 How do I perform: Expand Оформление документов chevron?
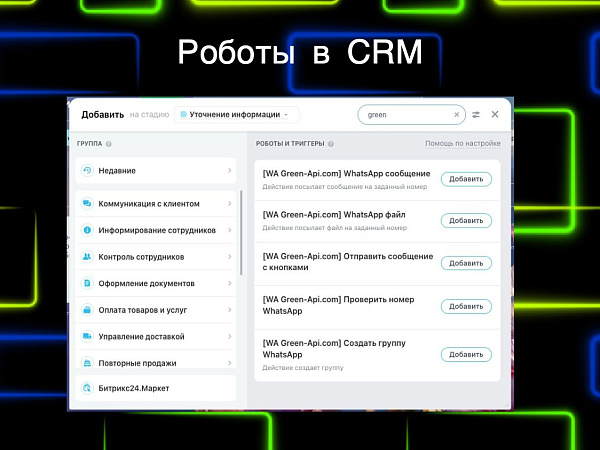230,283
